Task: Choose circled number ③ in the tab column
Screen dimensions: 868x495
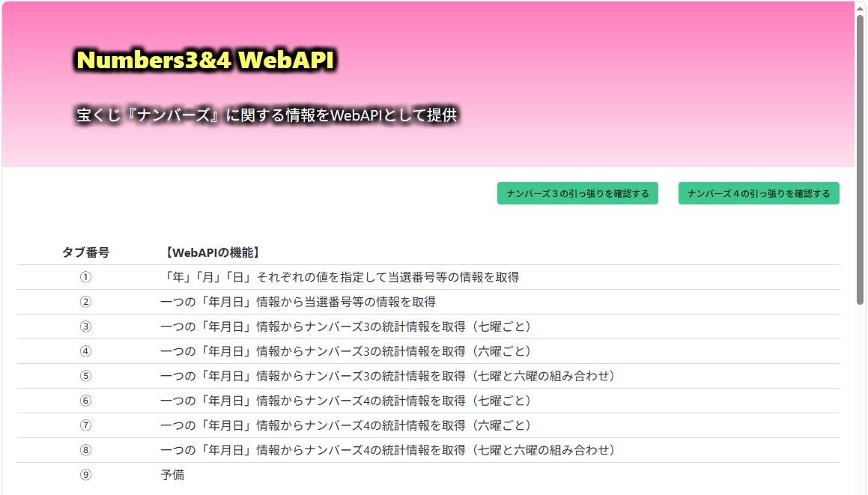Action: [85, 327]
